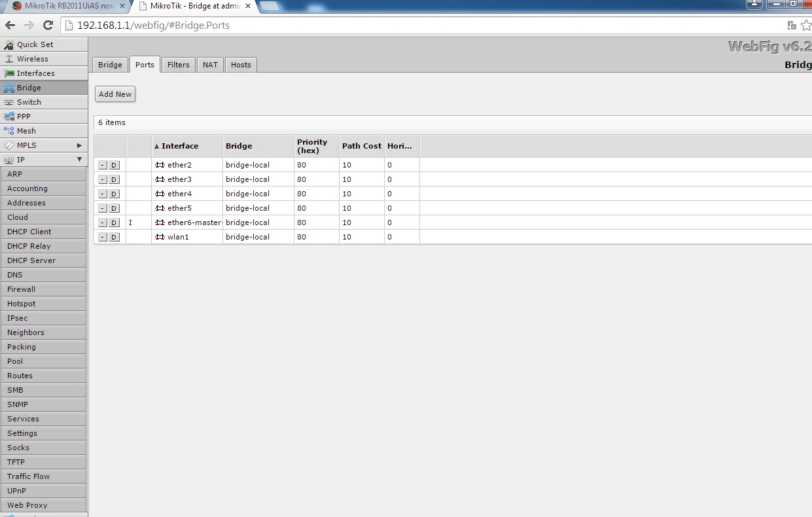The height and width of the screenshot is (517, 812).
Task: Disable the ether6-master port entry
Action: (114, 223)
